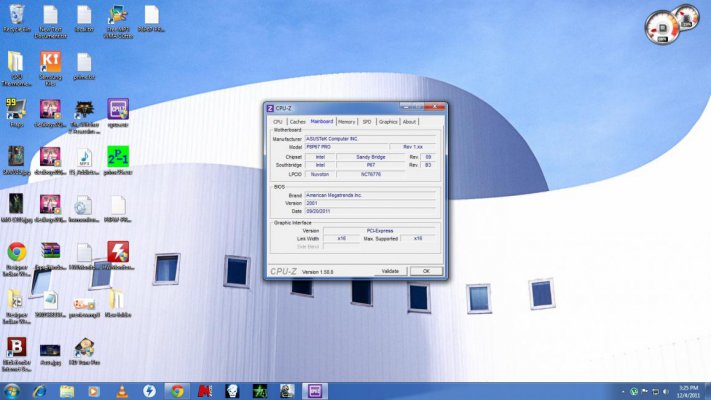
Task: Click the skull taskbar icon
Action: point(232,391)
